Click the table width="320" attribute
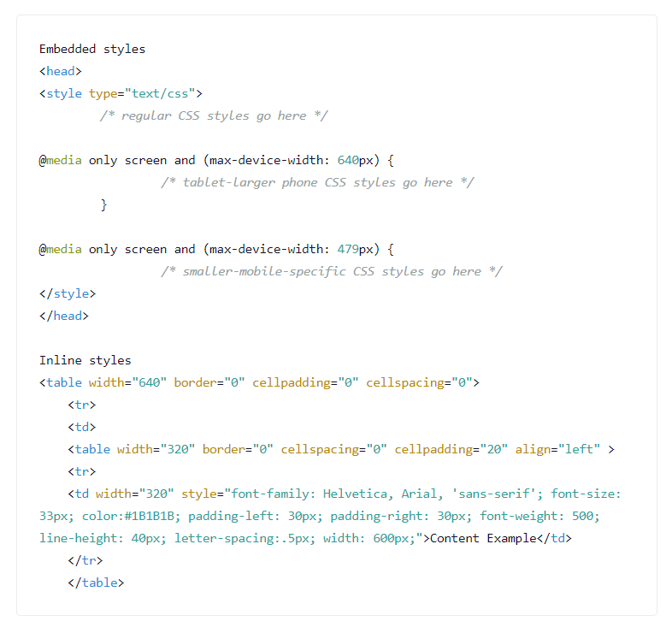672x627 pixels. click(156, 449)
